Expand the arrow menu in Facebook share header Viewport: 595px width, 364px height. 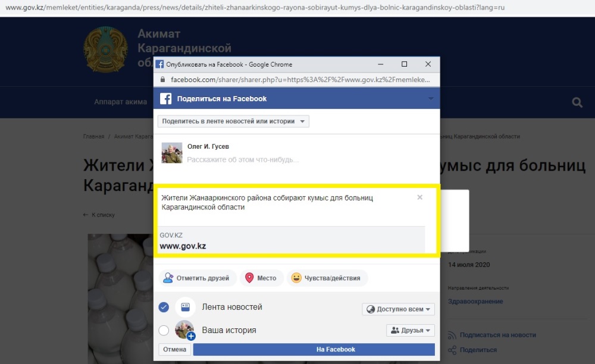tap(431, 99)
